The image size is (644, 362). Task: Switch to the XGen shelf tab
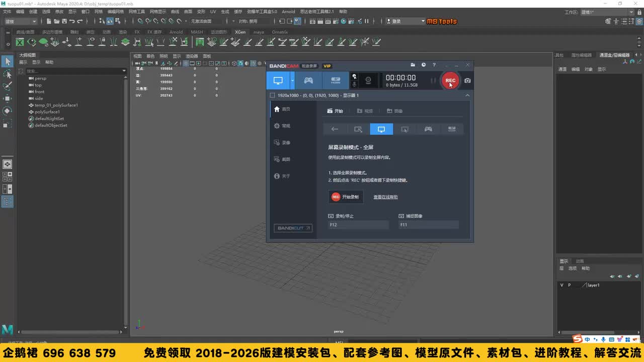coord(240,32)
